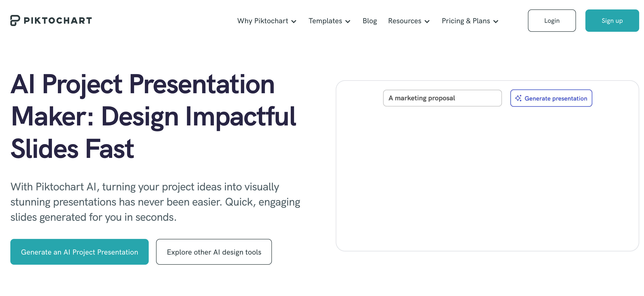
Task: Open the Resources dropdown
Action: (404, 21)
